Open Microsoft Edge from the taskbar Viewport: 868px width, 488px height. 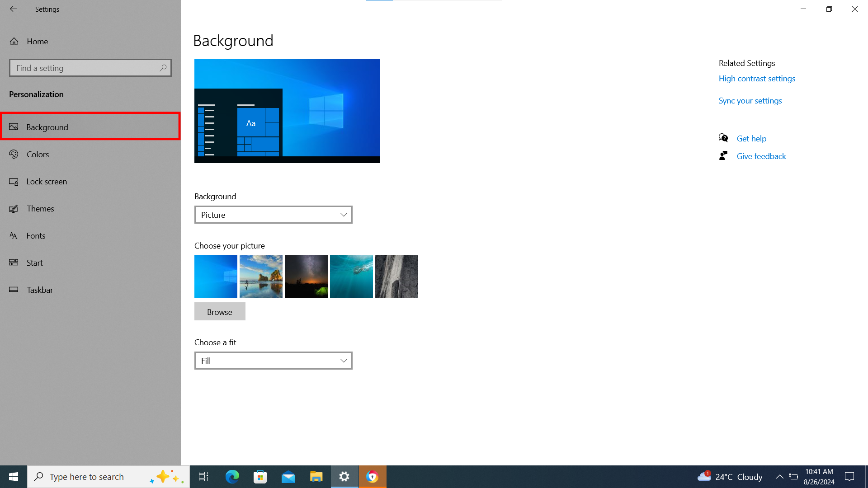232,477
